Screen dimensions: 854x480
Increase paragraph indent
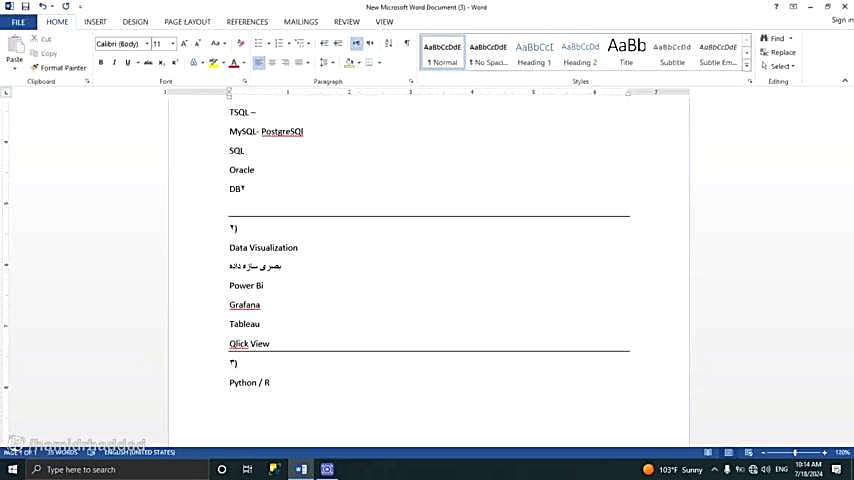[338, 44]
